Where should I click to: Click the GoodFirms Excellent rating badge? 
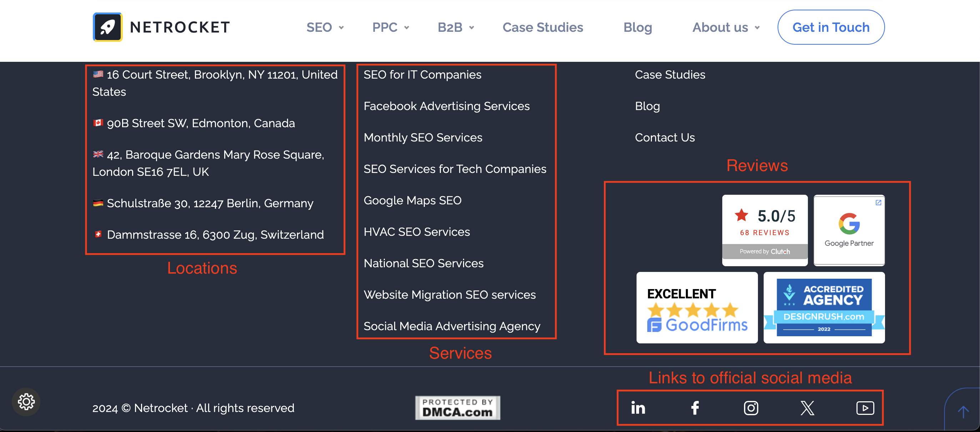697,308
